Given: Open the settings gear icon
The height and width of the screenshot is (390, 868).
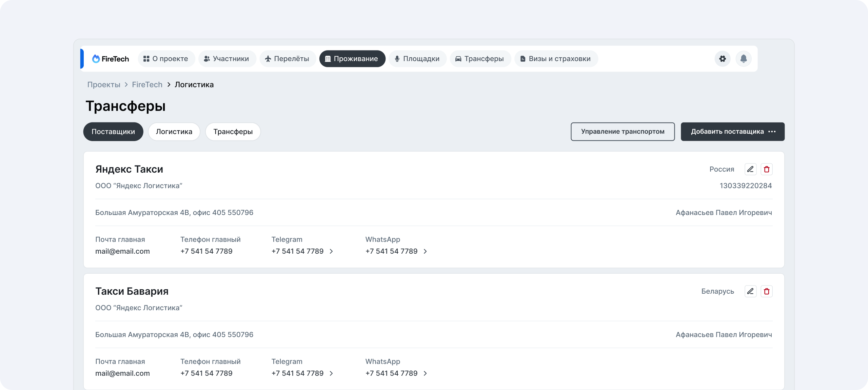Looking at the screenshot, I should click(723, 59).
